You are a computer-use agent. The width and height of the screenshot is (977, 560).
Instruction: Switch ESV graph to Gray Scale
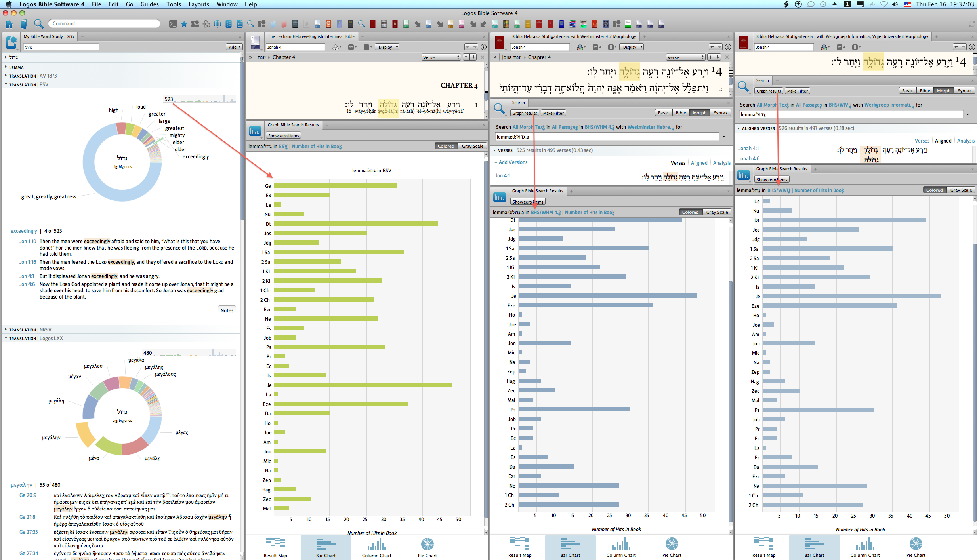tap(472, 146)
